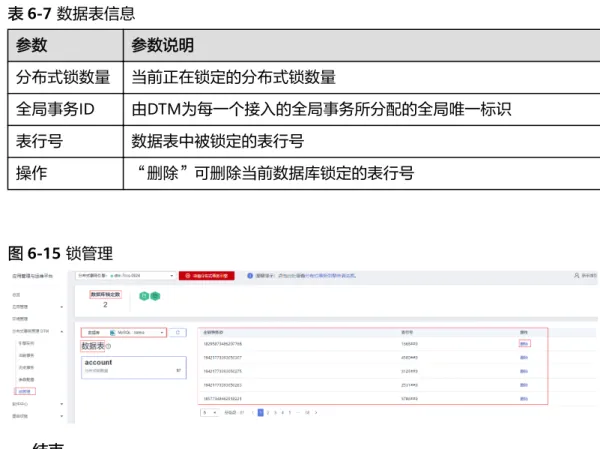This screenshot has width=600, height=449.
Task: Open the page size dropdown showing 5
Action: 209,413
